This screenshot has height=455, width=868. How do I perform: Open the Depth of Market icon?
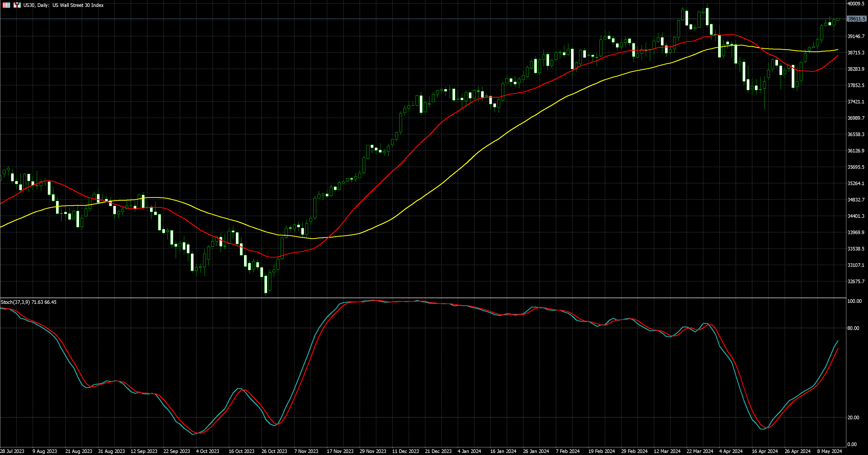point(6,5)
